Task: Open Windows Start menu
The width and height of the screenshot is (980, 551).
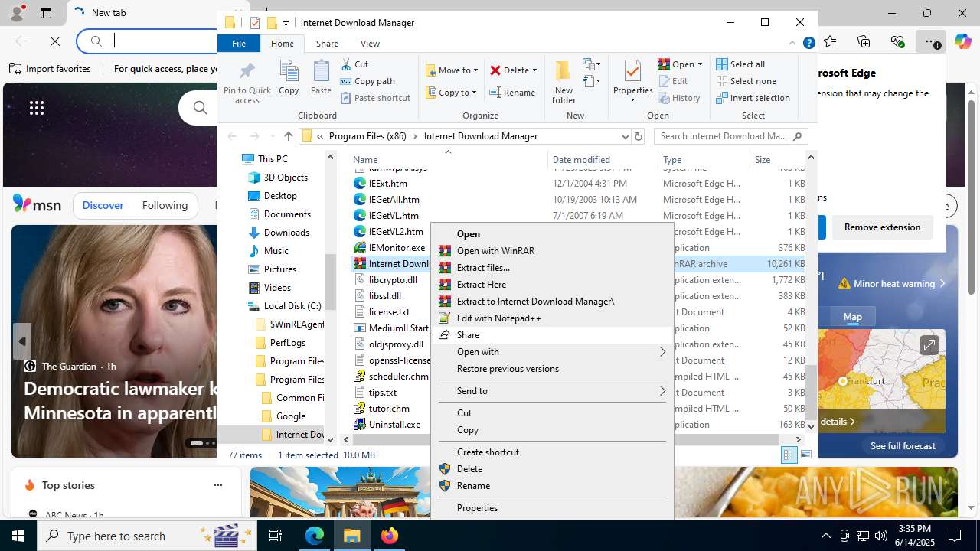Action: pyautogui.click(x=18, y=536)
